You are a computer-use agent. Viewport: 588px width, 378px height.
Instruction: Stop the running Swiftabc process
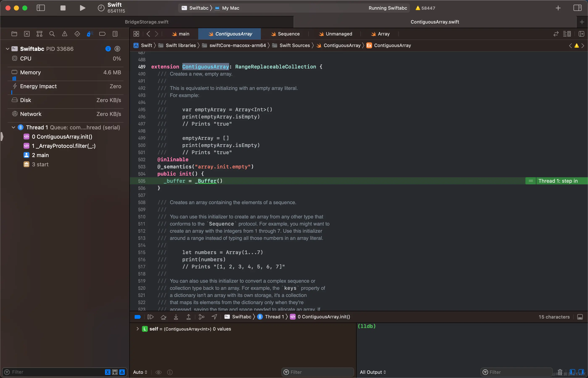pos(63,8)
